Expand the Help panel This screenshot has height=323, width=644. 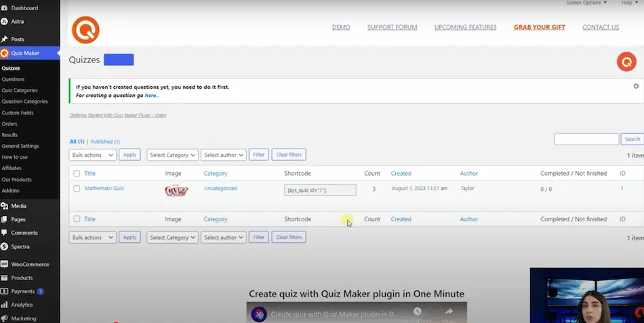629,3
